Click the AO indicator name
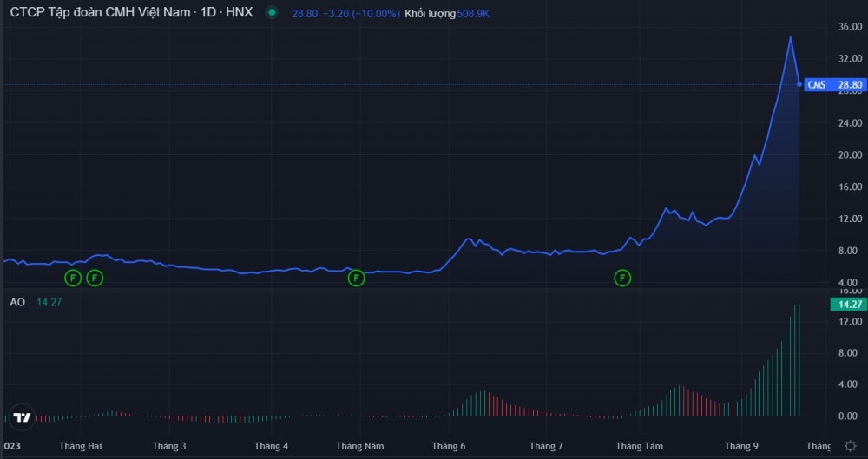The height and width of the screenshot is (459, 868). (17, 302)
